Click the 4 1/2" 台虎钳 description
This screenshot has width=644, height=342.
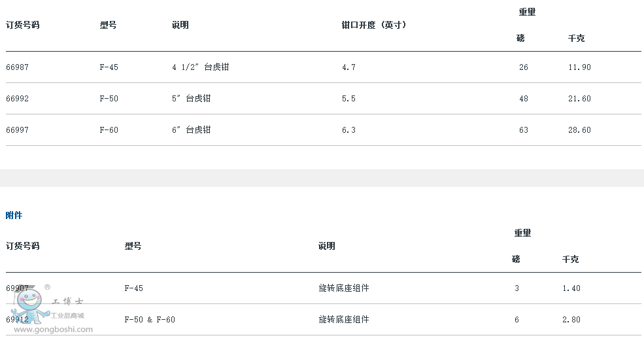click(201, 67)
